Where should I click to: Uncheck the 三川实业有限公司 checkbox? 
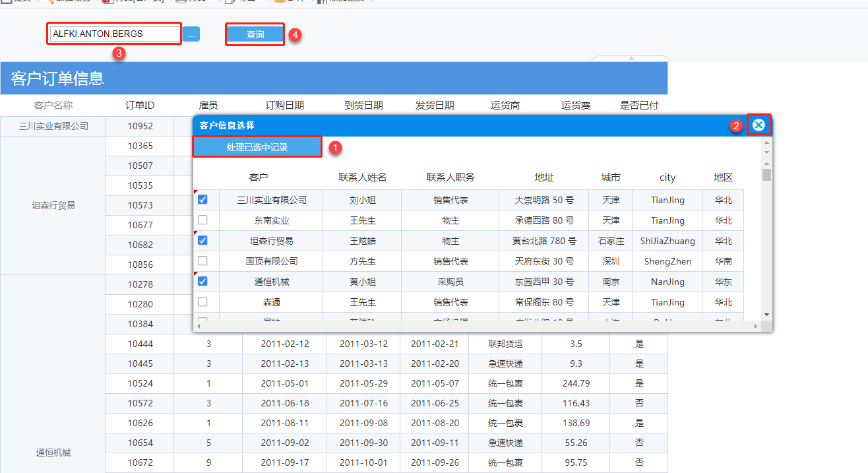203,199
